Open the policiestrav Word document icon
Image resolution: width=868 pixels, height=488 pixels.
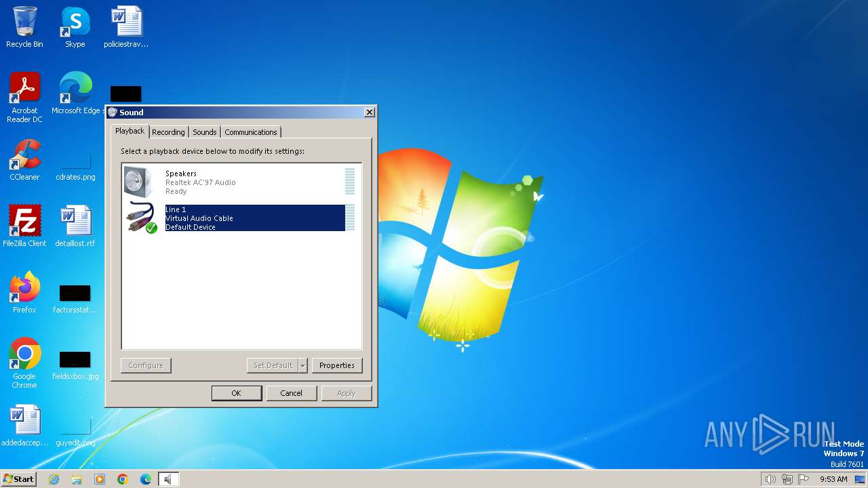[x=126, y=27]
